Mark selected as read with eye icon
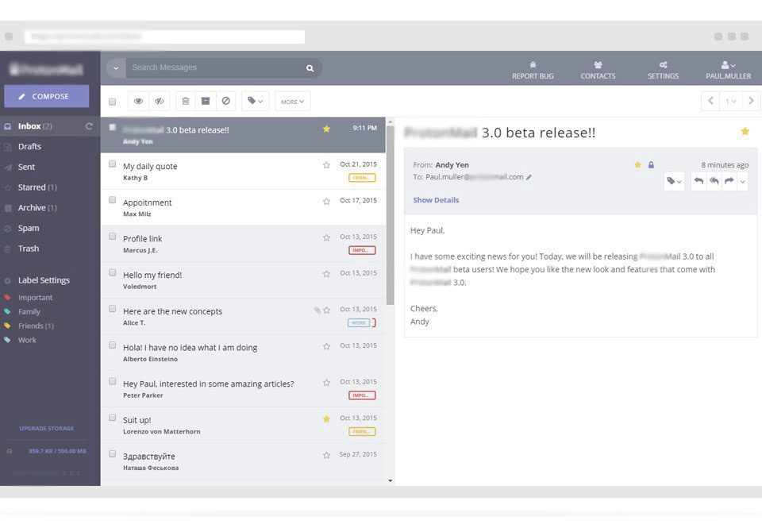Image resolution: width=762 pixels, height=532 pixels. 138,101
